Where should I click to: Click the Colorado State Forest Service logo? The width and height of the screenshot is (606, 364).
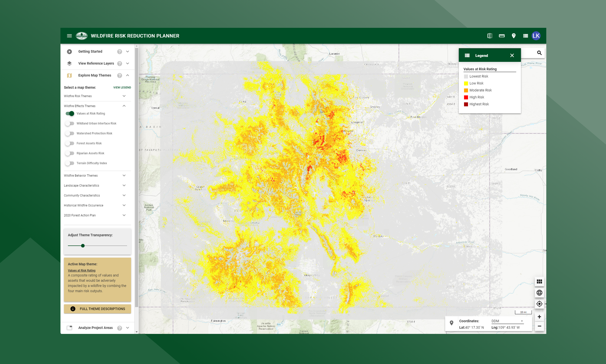(82, 36)
